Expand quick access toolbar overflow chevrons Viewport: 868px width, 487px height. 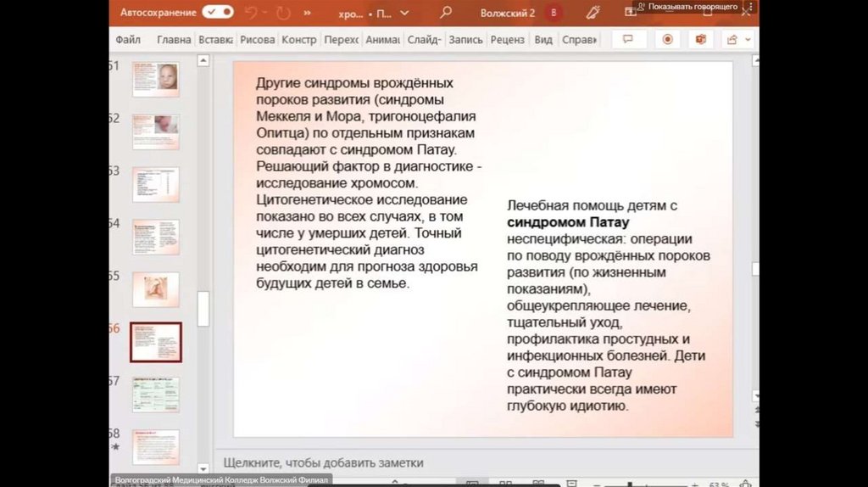point(307,14)
